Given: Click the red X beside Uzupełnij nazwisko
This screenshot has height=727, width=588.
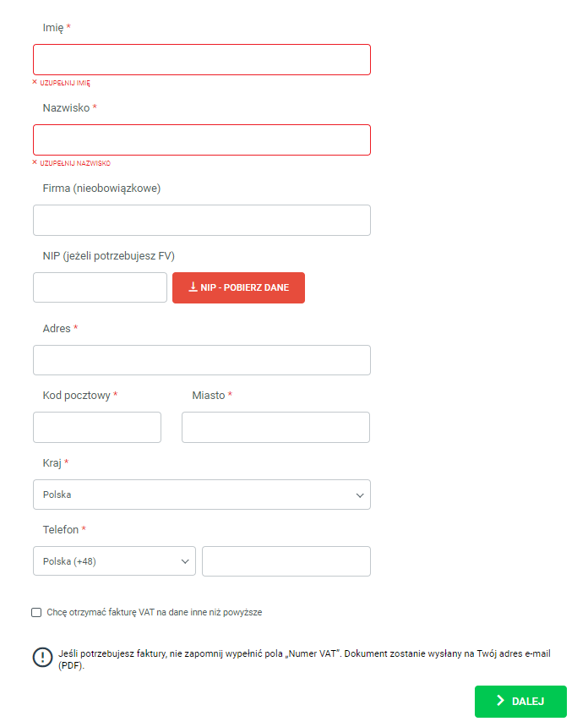Looking at the screenshot, I should (35, 162).
